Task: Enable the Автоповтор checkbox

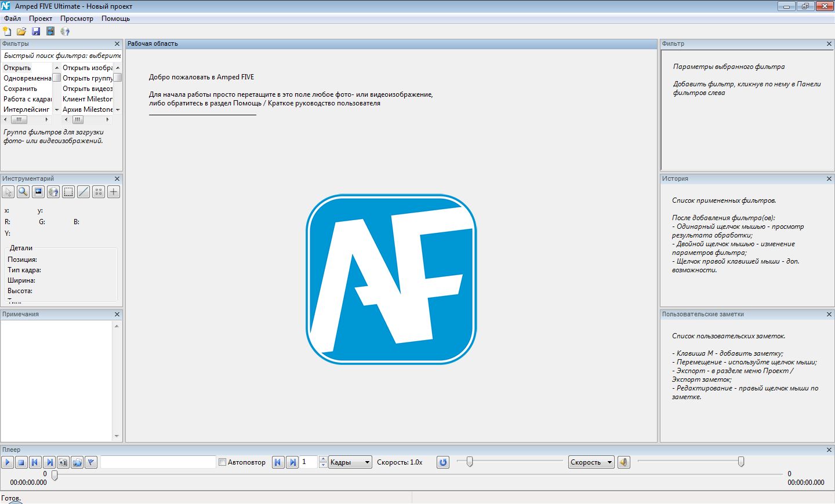Action: [222, 462]
